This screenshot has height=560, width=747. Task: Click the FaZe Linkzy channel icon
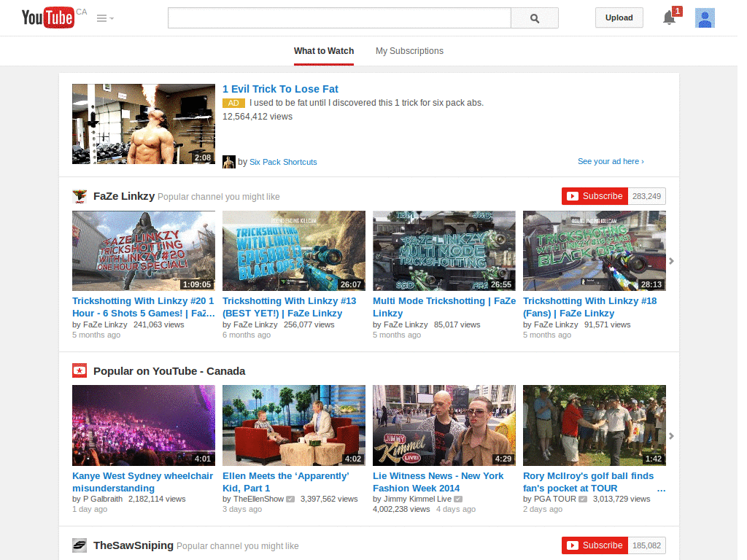pyautogui.click(x=80, y=196)
